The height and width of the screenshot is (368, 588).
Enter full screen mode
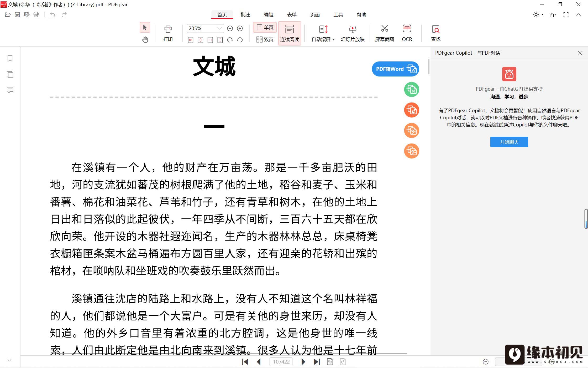pos(566,15)
